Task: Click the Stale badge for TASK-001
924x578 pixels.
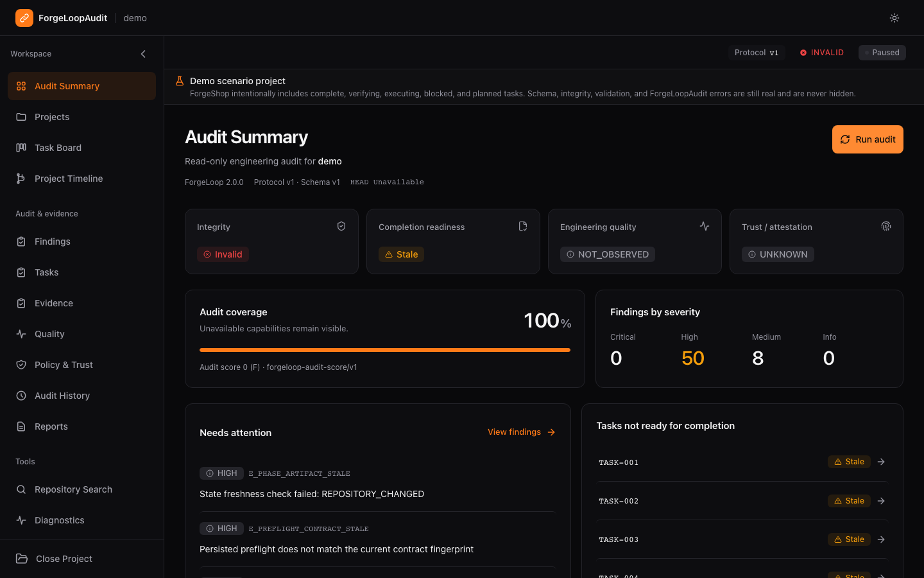Action: click(849, 462)
